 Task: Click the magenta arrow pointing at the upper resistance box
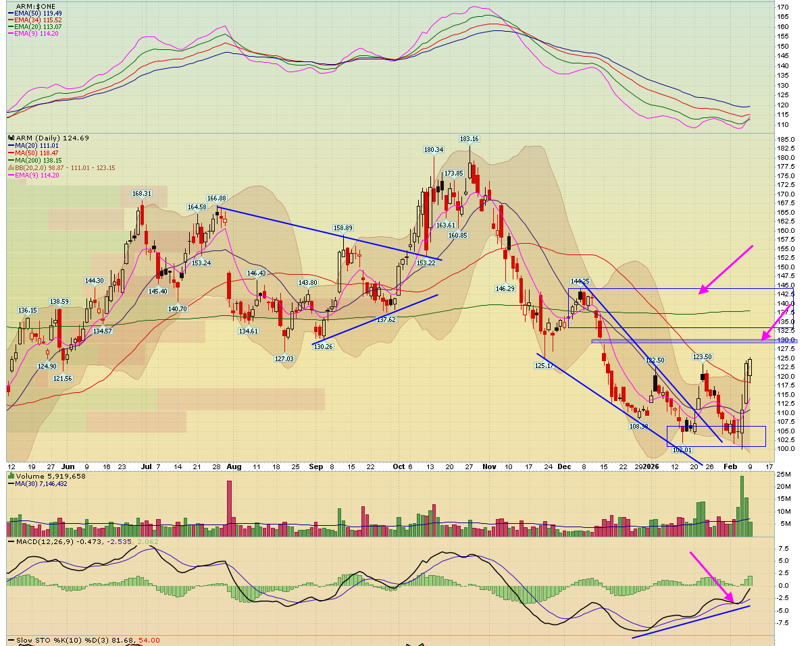tap(725, 270)
